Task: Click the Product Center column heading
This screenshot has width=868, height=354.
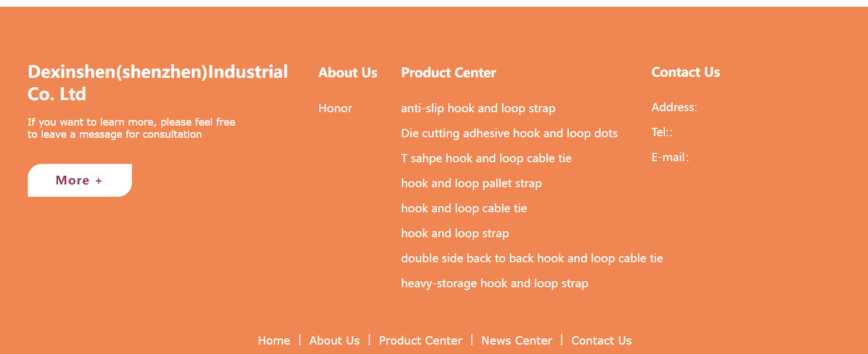Action: click(448, 73)
